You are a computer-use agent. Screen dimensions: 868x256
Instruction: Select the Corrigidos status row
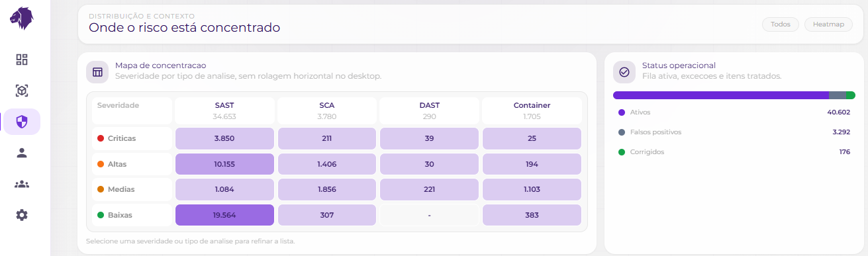pyautogui.click(x=734, y=151)
